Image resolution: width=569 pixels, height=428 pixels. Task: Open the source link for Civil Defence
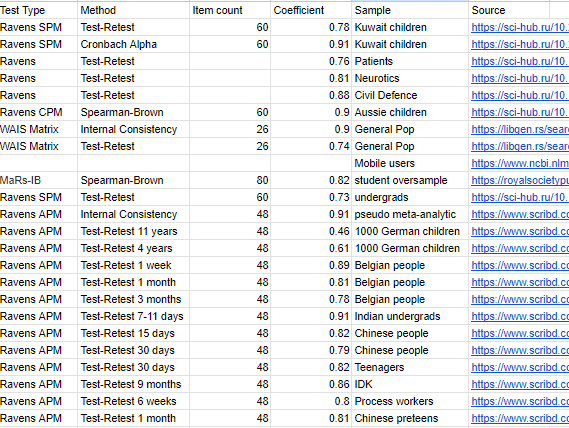[x=520, y=95]
